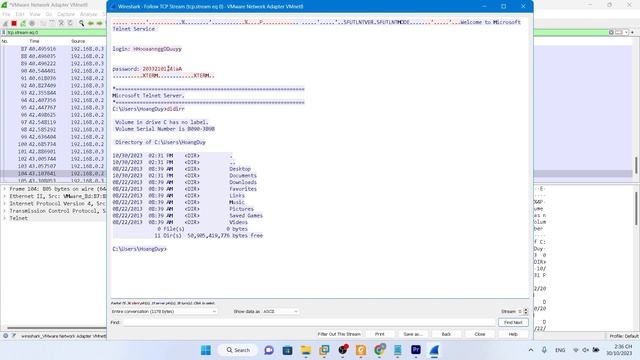640x360 pixels.
Task: Open the Analyze menu in the main Wireshark window
Action: (89, 14)
